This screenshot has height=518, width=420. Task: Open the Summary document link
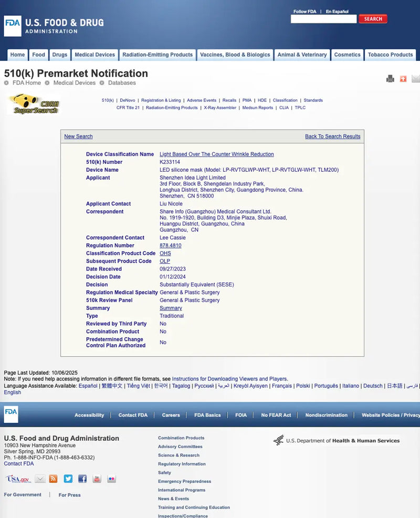click(171, 308)
